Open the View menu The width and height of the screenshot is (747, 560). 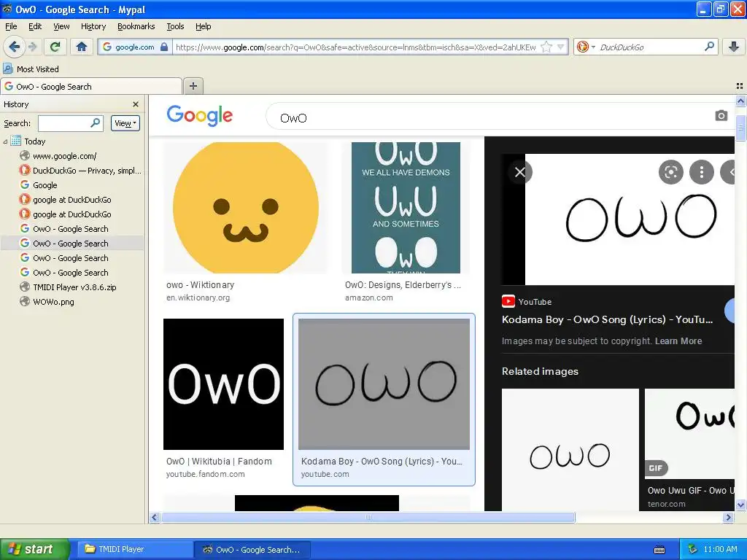(x=61, y=26)
